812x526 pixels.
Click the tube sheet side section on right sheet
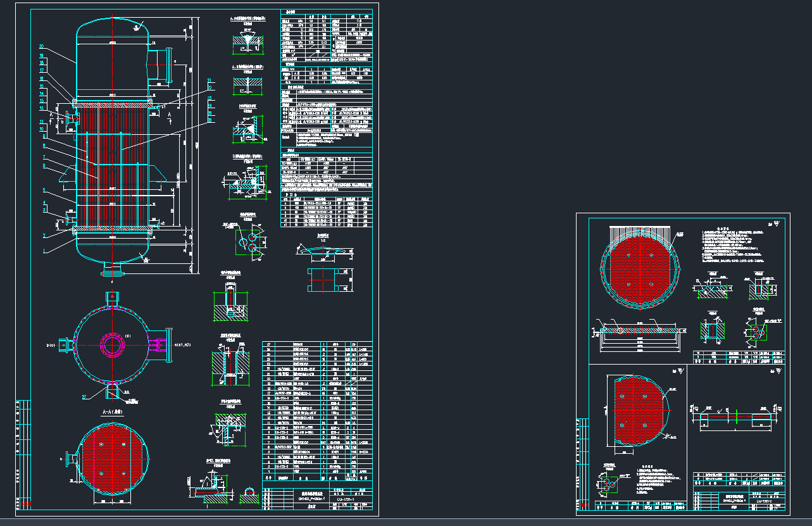(639, 330)
